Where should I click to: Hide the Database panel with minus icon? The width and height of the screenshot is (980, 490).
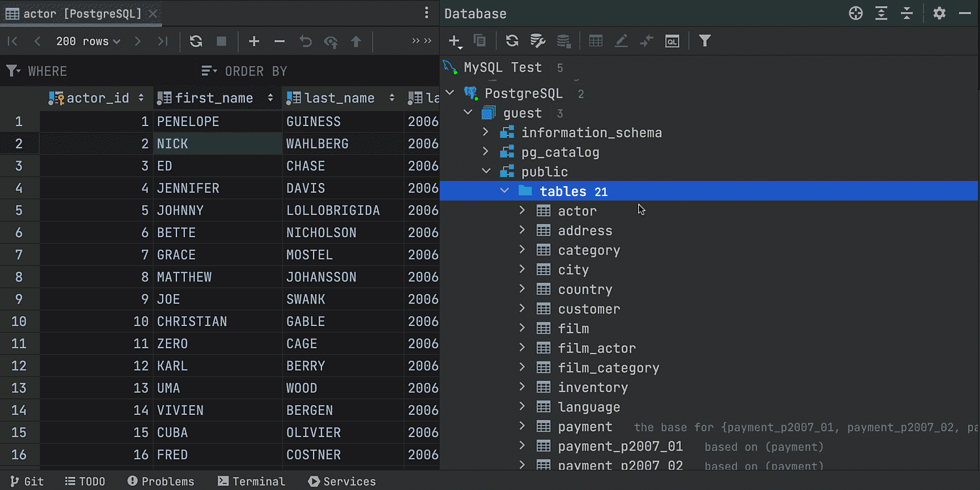tap(966, 13)
